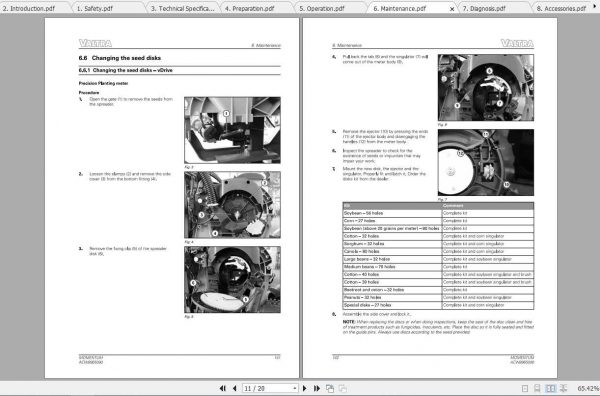Select single page view mode

pyautogui.click(x=525, y=388)
